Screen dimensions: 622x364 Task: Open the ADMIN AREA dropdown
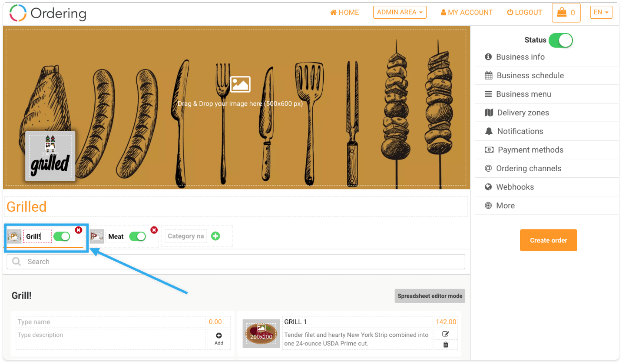400,12
